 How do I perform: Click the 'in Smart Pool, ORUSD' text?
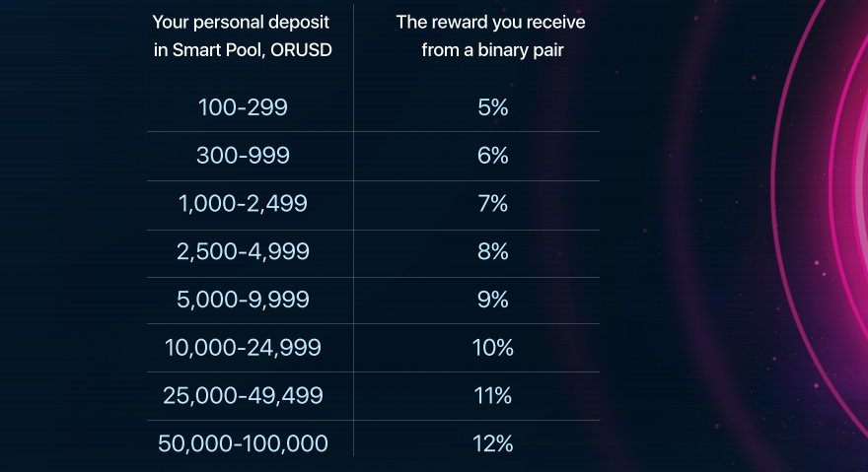point(243,50)
